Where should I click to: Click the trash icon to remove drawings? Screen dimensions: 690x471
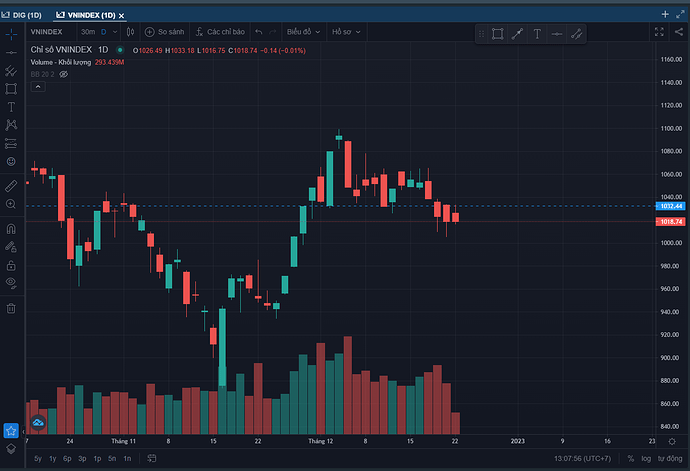click(x=11, y=308)
